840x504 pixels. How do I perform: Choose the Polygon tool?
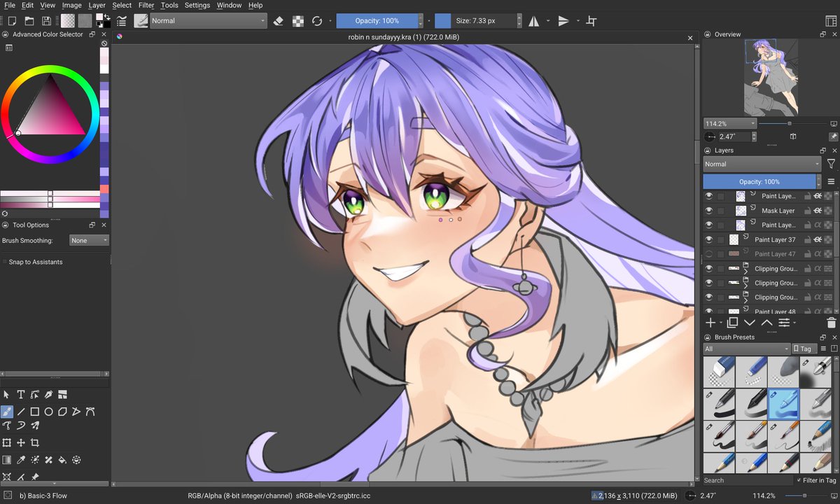[x=62, y=412]
